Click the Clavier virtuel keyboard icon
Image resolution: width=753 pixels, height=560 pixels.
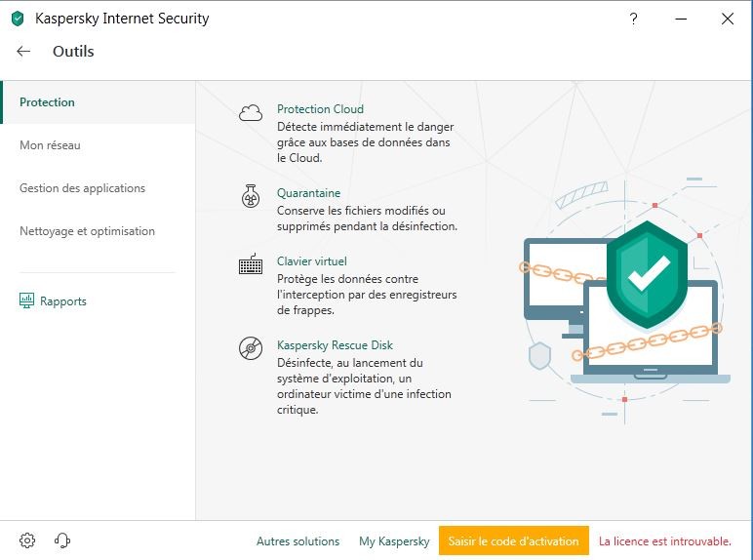coord(251,264)
